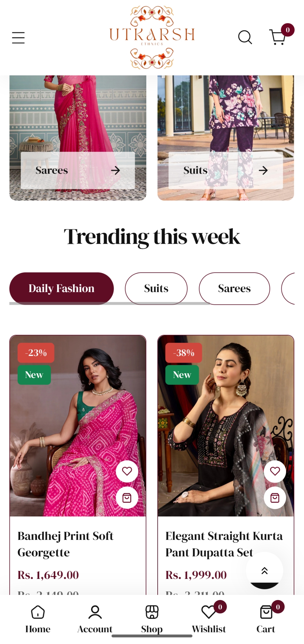
Task: Select the Daily Fashion tab
Action: [62, 288]
